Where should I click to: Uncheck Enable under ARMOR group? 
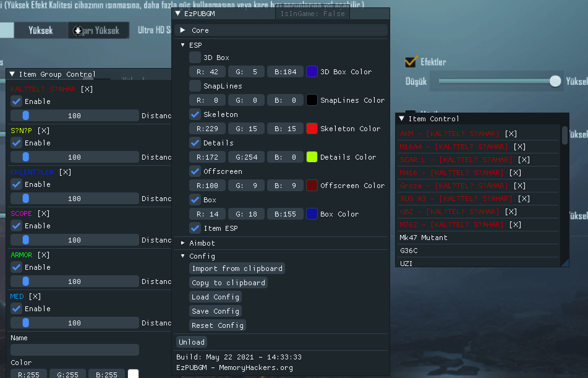(x=16, y=267)
